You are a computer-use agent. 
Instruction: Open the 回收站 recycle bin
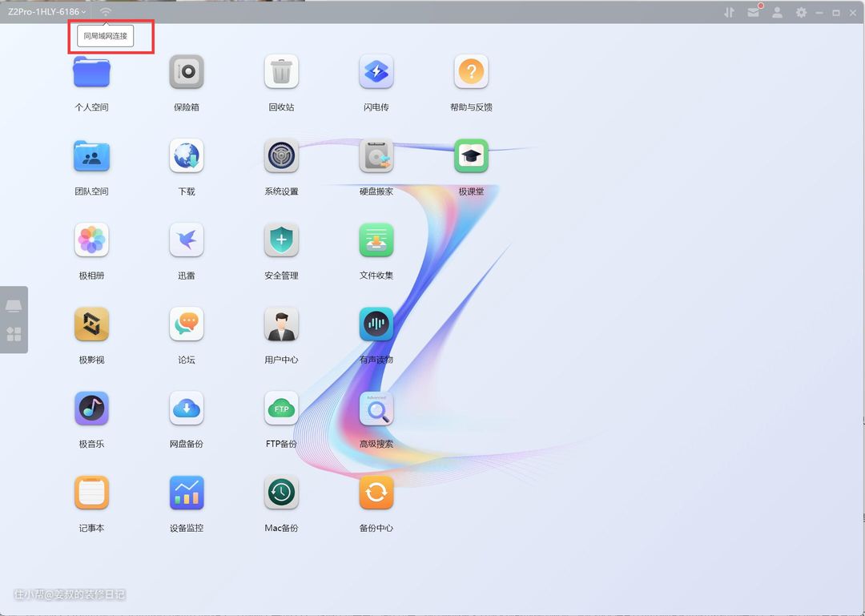pyautogui.click(x=281, y=72)
